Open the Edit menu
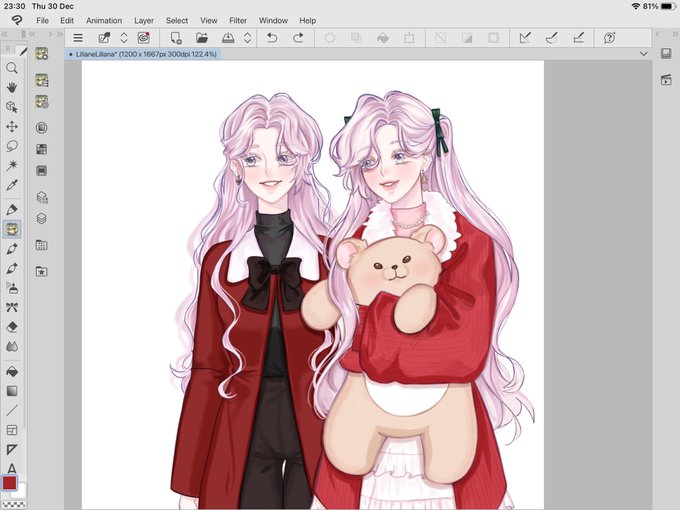Viewport: 680px width, 510px height. pos(67,20)
